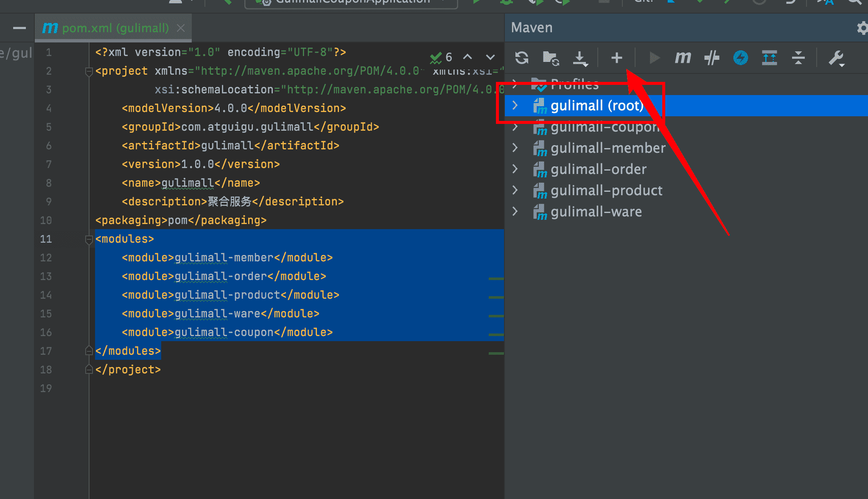Click the Execute Maven Goal 'm' icon
This screenshot has width=868, height=499.
tap(683, 57)
